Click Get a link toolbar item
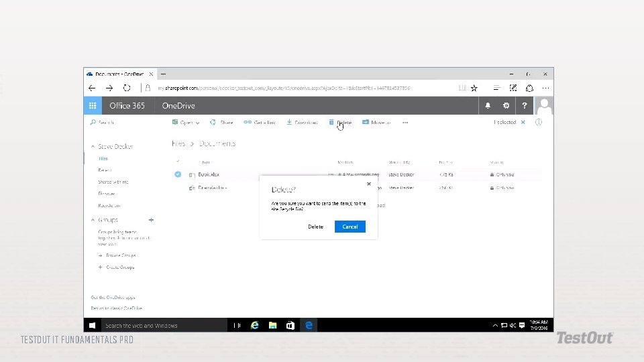 pos(259,122)
